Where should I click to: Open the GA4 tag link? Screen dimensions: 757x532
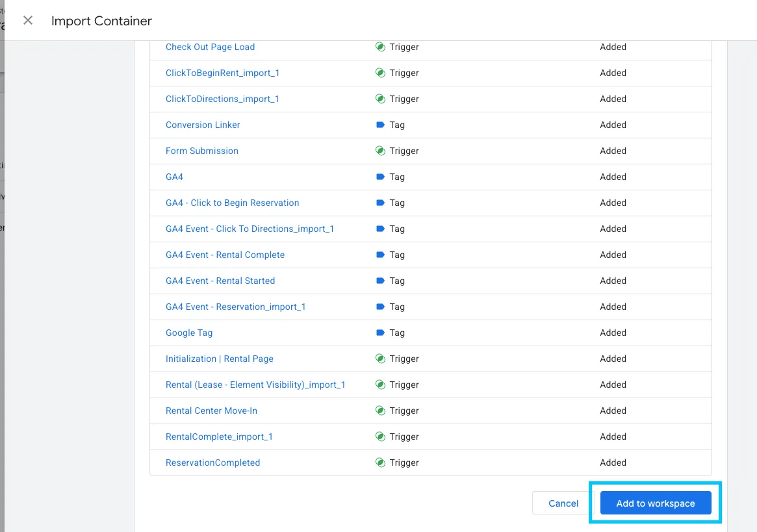coord(174,177)
